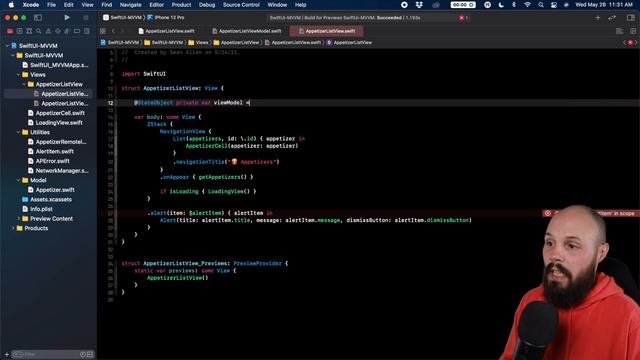Choose the SwiftUI-MVVM scheme
The image size is (640, 360).
[x=122, y=18]
